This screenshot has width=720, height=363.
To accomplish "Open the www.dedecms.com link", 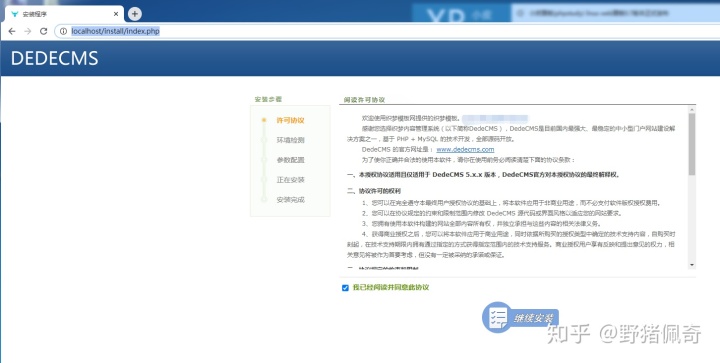I will tap(465, 150).
